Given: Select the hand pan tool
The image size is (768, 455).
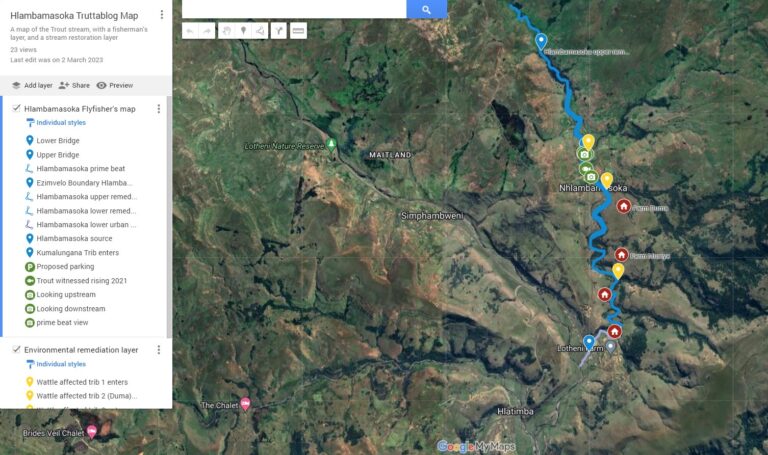Looking at the screenshot, I should [226, 31].
